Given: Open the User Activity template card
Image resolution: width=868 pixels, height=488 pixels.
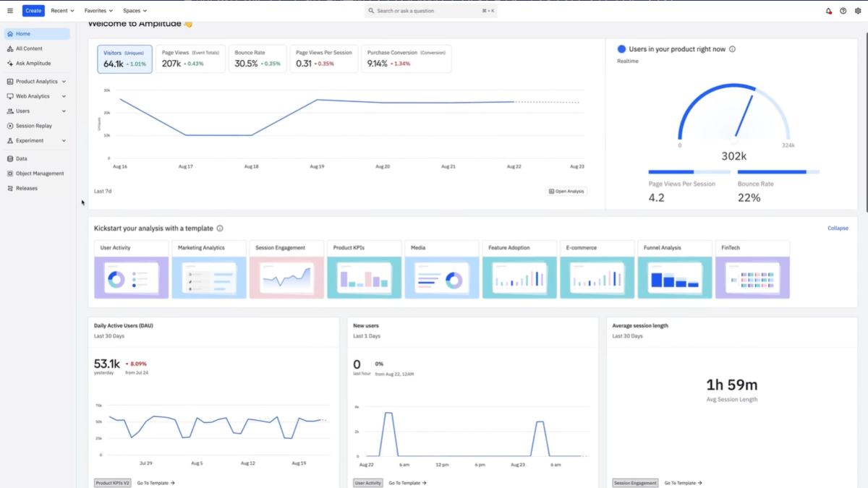Looking at the screenshot, I should click(x=131, y=270).
